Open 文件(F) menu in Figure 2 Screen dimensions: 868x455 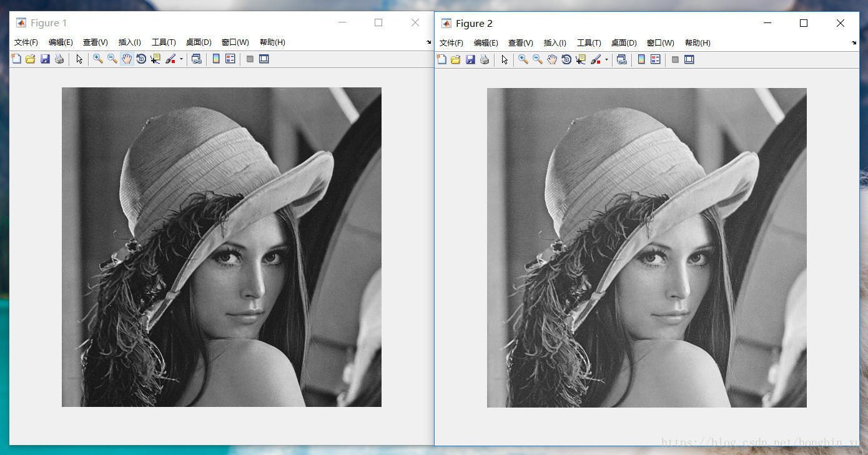point(451,43)
